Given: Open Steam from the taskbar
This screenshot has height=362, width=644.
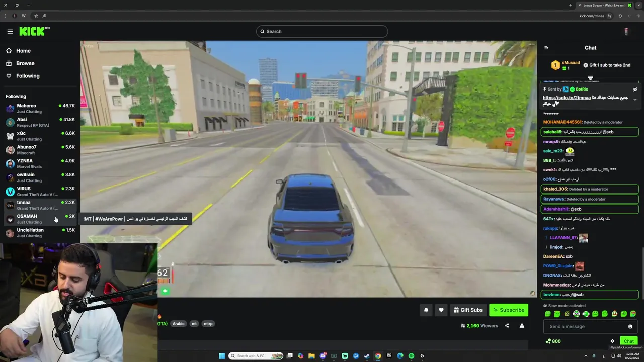Looking at the screenshot, I should 367,356.
